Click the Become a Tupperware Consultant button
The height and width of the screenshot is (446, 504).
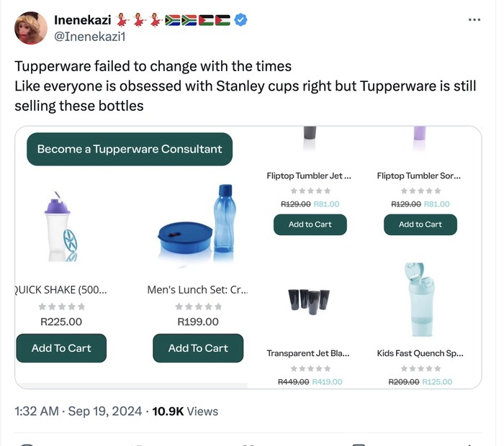point(130,149)
